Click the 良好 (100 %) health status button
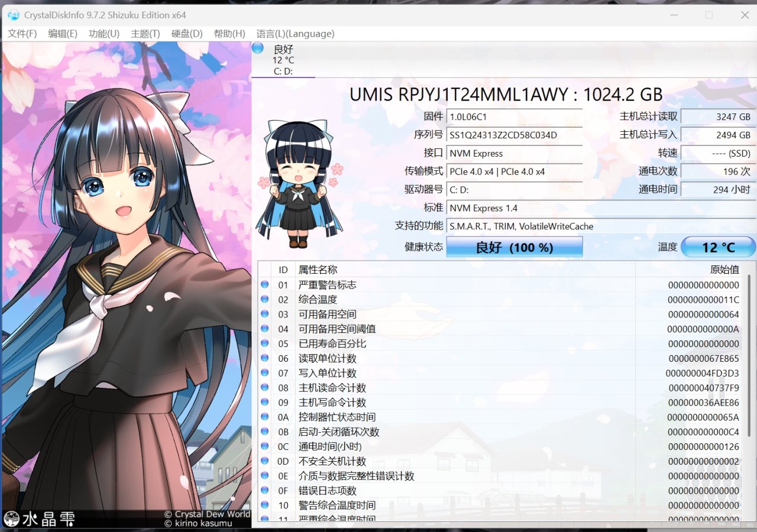The height and width of the screenshot is (532, 757). (515, 247)
